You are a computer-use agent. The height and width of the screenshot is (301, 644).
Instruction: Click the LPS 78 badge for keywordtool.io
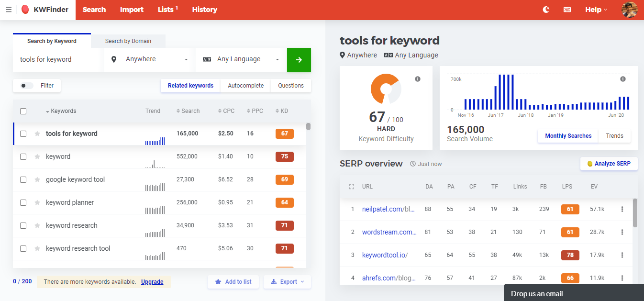pos(570,255)
